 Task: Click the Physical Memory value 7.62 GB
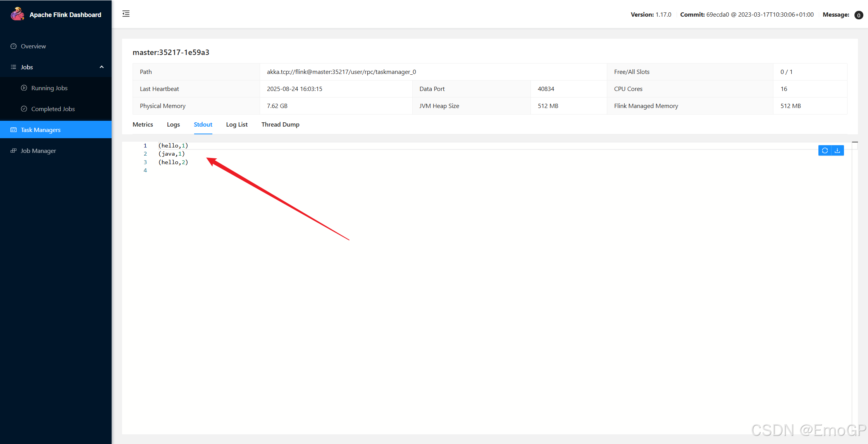[x=277, y=106]
